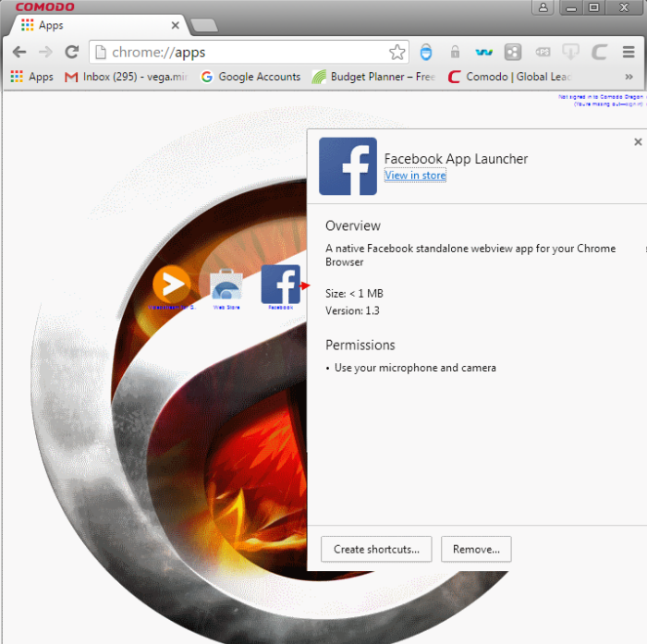
Task: Click the forward navigation arrow
Action: (x=45, y=53)
